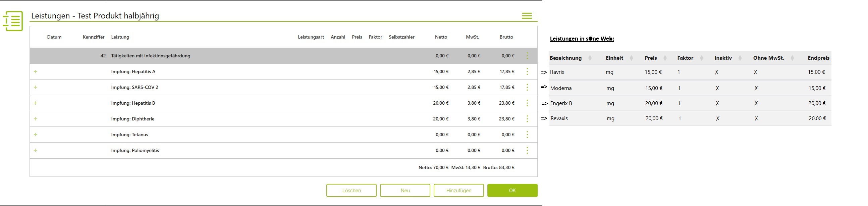Select the Tätigkeiten mit Infektionsgefährdung row text
The width and height of the screenshot is (868, 206).
151,56
